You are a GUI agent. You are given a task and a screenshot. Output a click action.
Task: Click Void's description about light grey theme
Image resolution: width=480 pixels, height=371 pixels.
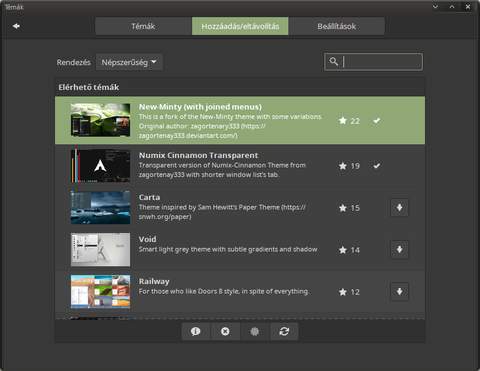[x=228, y=249]
